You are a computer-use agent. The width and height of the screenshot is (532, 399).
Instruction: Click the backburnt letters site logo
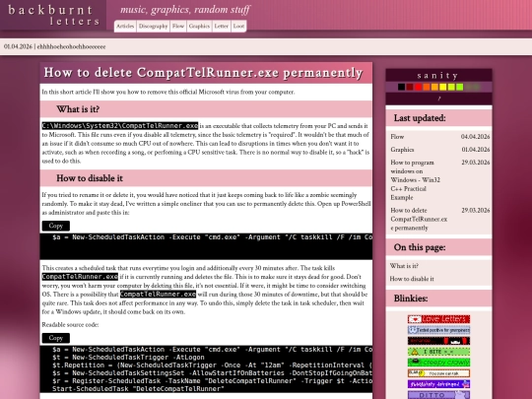pyautogui.click(x=53, y=15)
